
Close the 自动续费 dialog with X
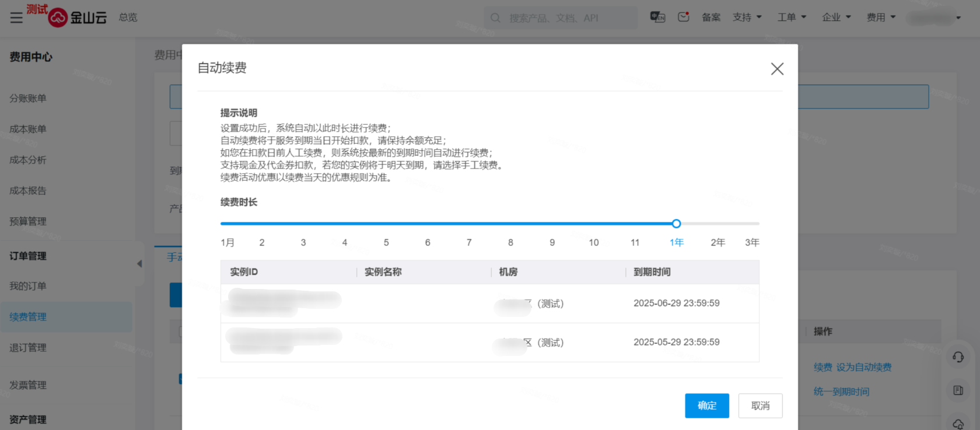777,69
